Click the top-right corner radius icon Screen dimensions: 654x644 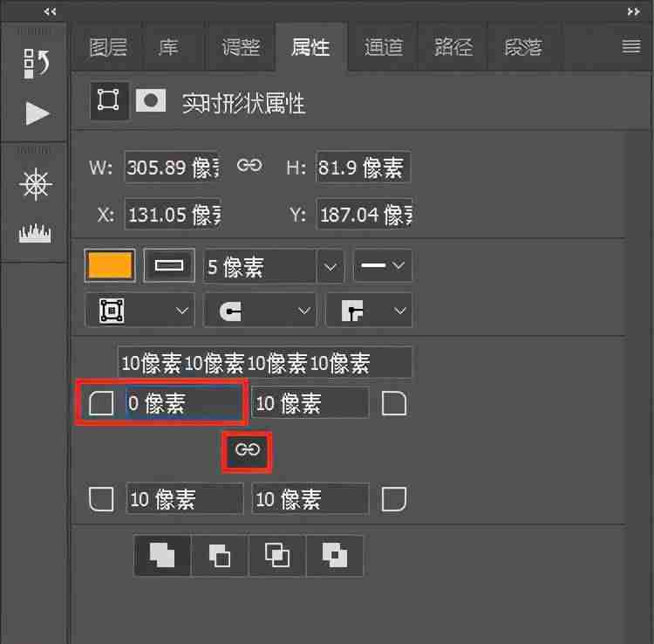coord(394,403)
